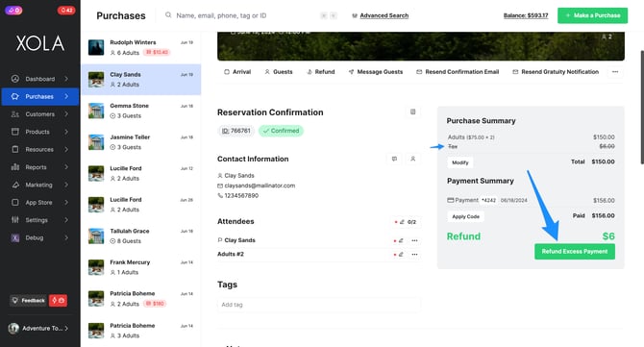Click Resend Confirmation Email
Image resolution: width=644 pixels, height=347 pixels.
click(x=458, y=72)
